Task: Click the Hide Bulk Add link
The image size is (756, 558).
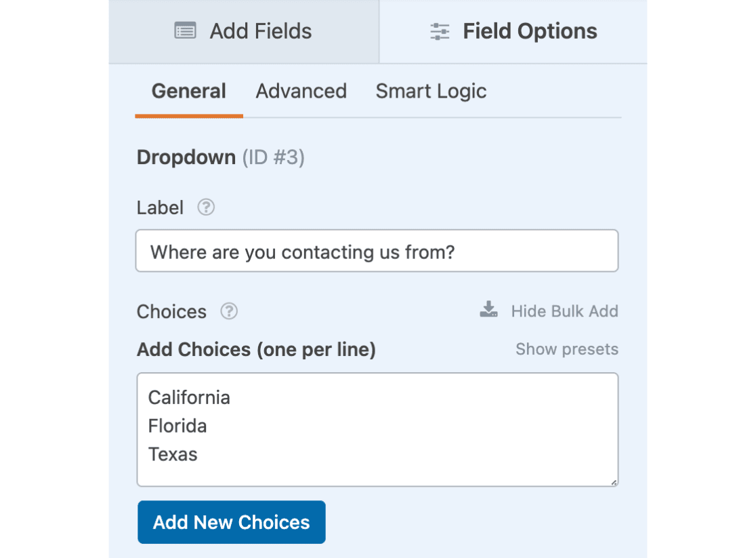Action: tap(564, 311)
